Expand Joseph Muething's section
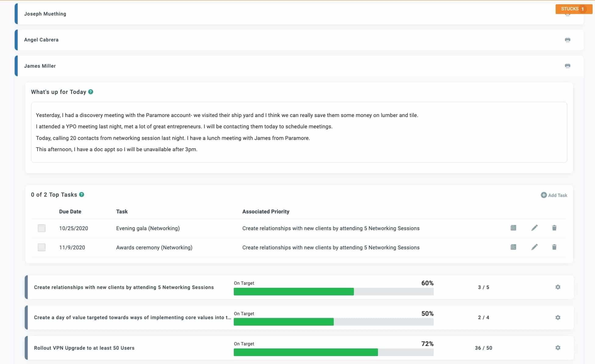This screenshot has height=364, width=595. coord(45,14)
